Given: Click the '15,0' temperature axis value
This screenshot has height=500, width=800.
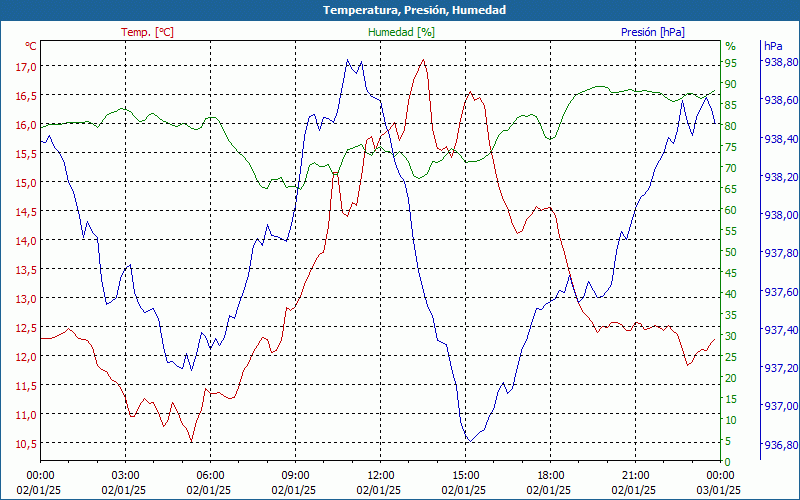Looking at the screenshot, I should (24, 183).
